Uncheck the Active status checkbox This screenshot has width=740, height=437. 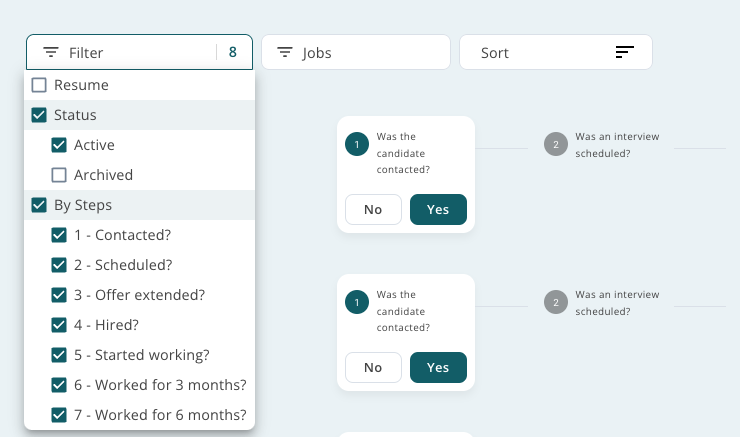pos(59,145)
